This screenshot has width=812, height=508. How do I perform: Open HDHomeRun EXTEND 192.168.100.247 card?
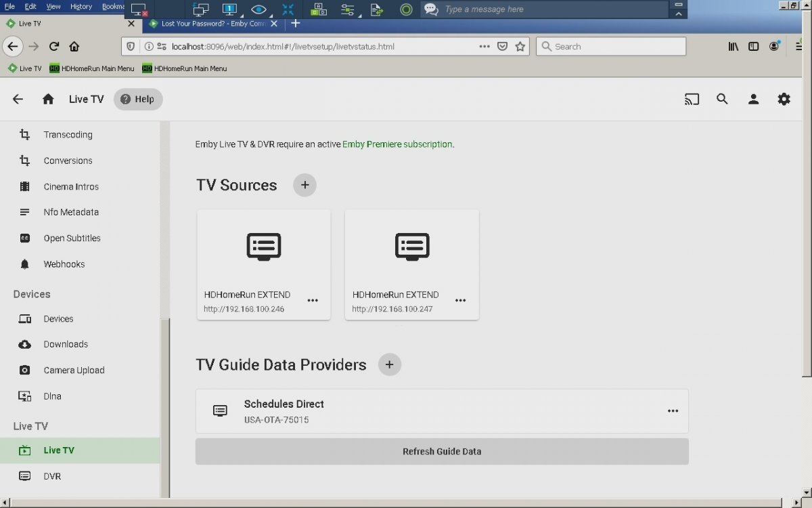coord(412,265)
